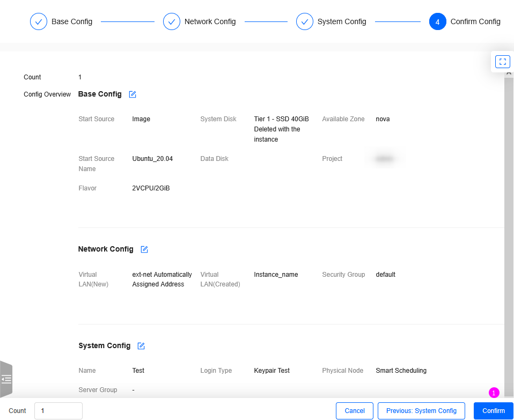Image resolution: width=514 pixels, height=420 pixels.
Task: Select the Ubuntu_20.04 source name text
Action: click(152, 159)
